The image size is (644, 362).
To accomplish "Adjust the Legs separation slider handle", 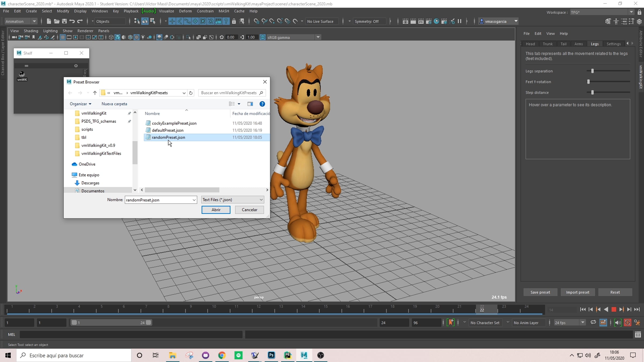I will [x=592, y=71].
